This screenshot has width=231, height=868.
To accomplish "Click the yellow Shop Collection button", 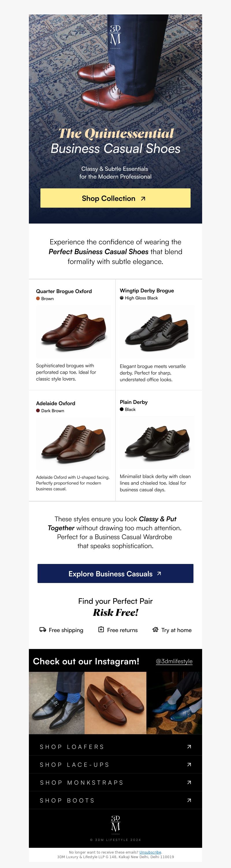I will (x=115, y=198).
